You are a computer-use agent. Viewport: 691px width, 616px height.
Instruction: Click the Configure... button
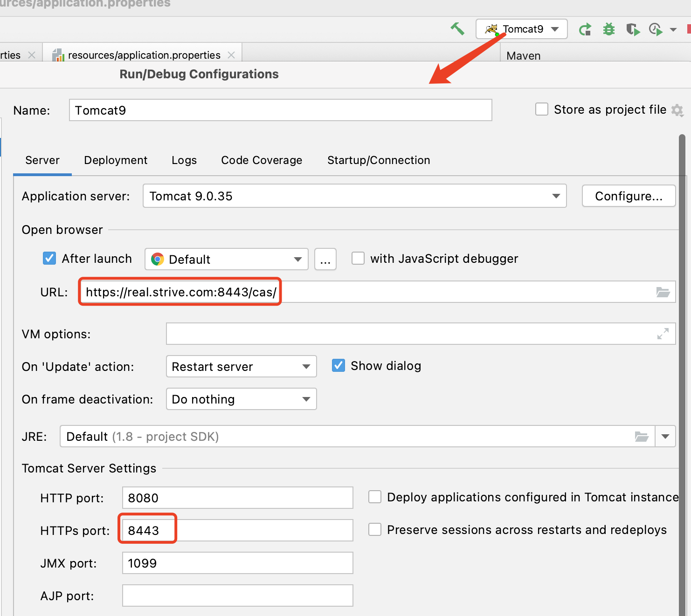[x=629, y=196]
